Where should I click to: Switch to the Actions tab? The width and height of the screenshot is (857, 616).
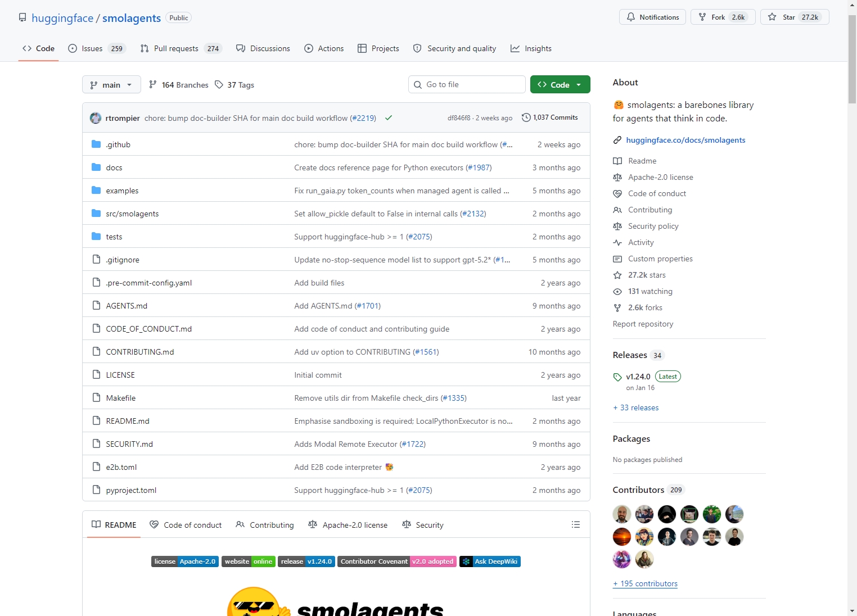coord(324,48)
